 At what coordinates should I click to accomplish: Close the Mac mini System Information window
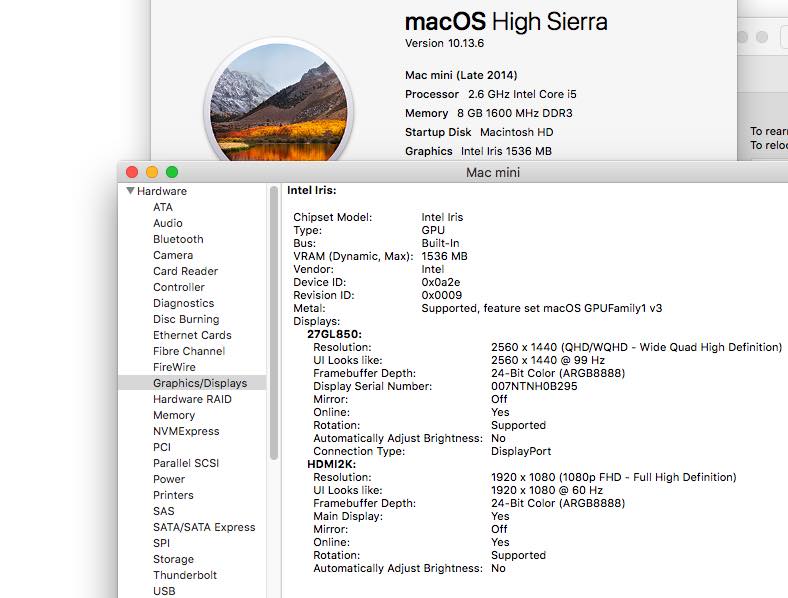point(132,172)
